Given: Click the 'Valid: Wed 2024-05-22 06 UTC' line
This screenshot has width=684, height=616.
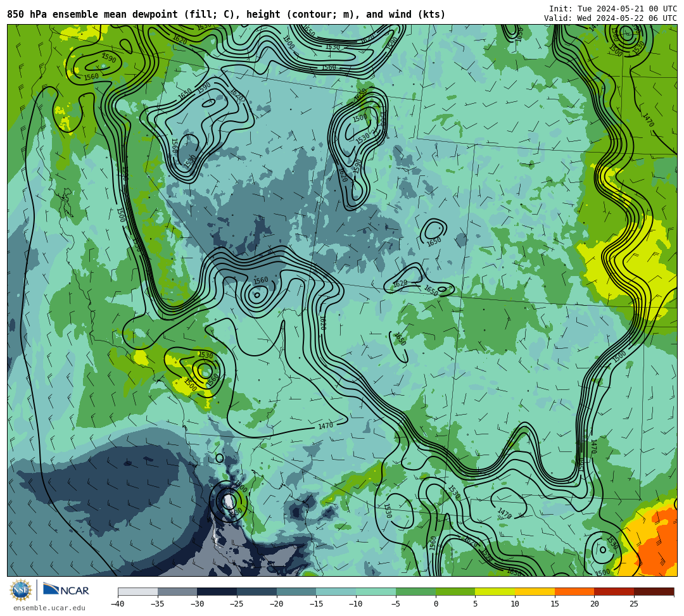Looking at the screenshot, I should click(x=611, y=18).
